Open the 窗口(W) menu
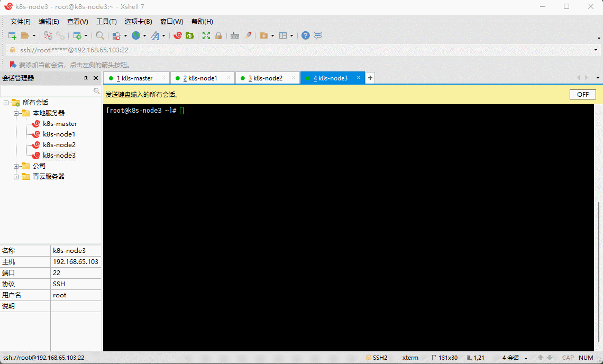This screenshot has width=603, height=364. click(172, 22)
